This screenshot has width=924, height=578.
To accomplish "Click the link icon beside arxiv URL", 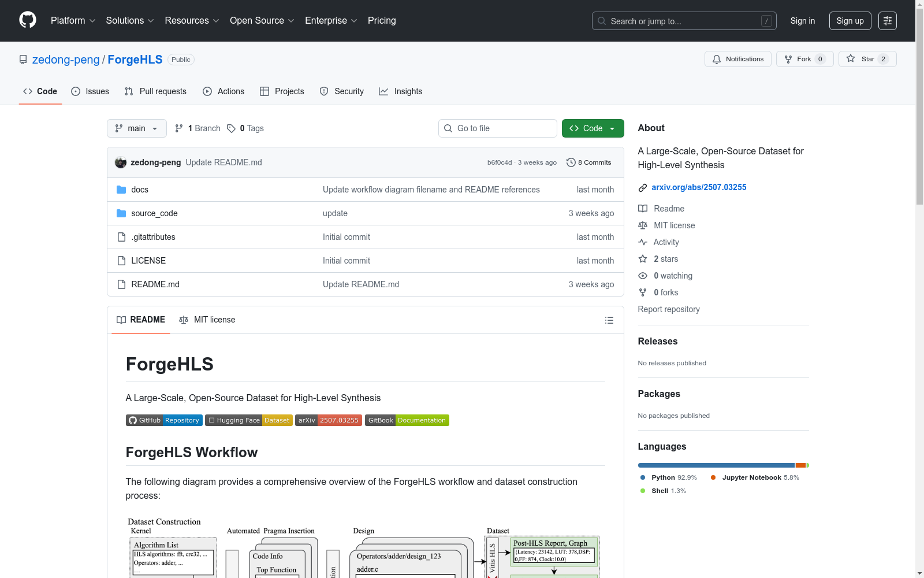I will (643, 187).
